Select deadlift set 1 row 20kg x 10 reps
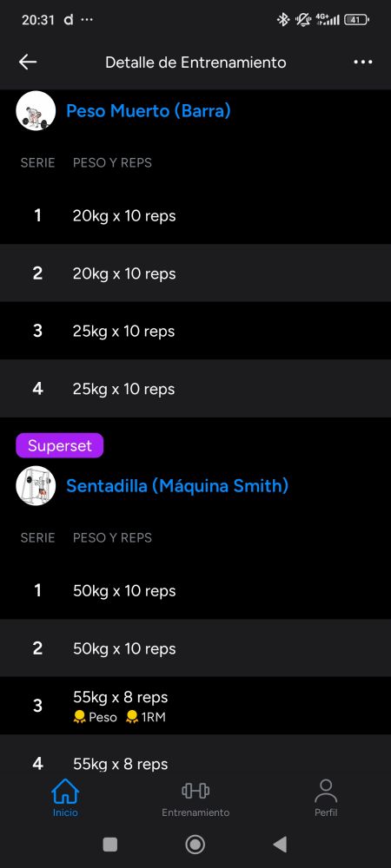Viewport: 391px width, 868px height. click(195, 215)
